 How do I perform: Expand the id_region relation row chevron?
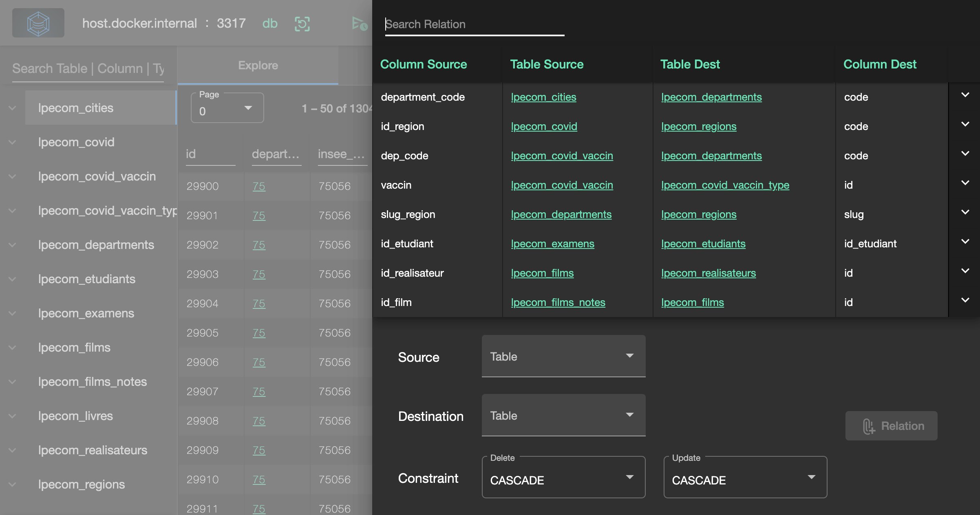coord(965,124)
